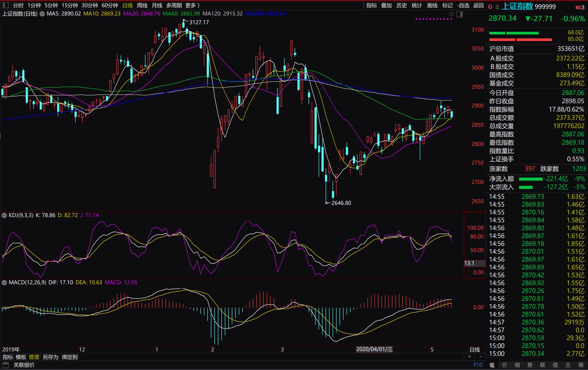Select the 势 trend tab
Screen dimensions: 588x370
coord(530,365)
